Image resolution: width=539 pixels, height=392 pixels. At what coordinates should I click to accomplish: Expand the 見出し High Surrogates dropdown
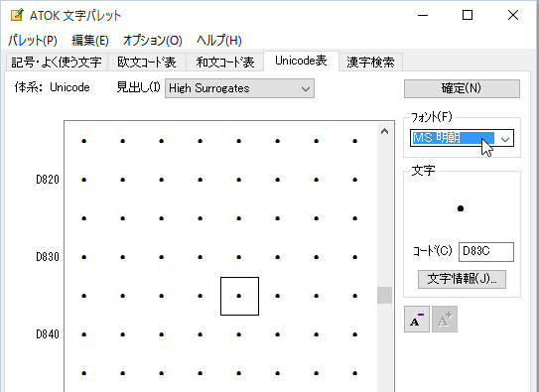(239, 88)
